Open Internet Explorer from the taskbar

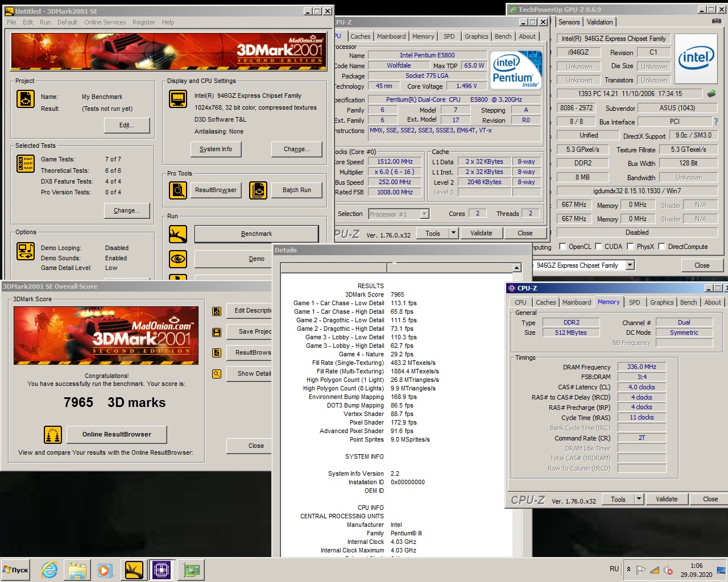coord(49,570)
